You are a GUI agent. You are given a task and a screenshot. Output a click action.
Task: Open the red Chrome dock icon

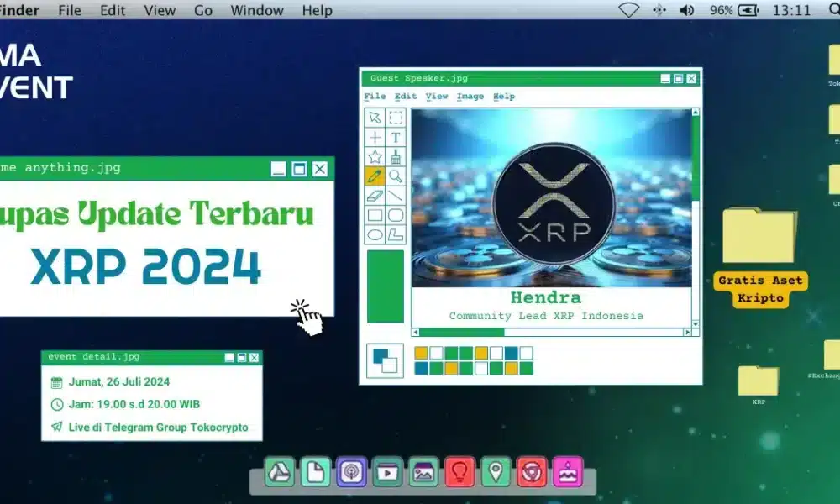(532, 472)
